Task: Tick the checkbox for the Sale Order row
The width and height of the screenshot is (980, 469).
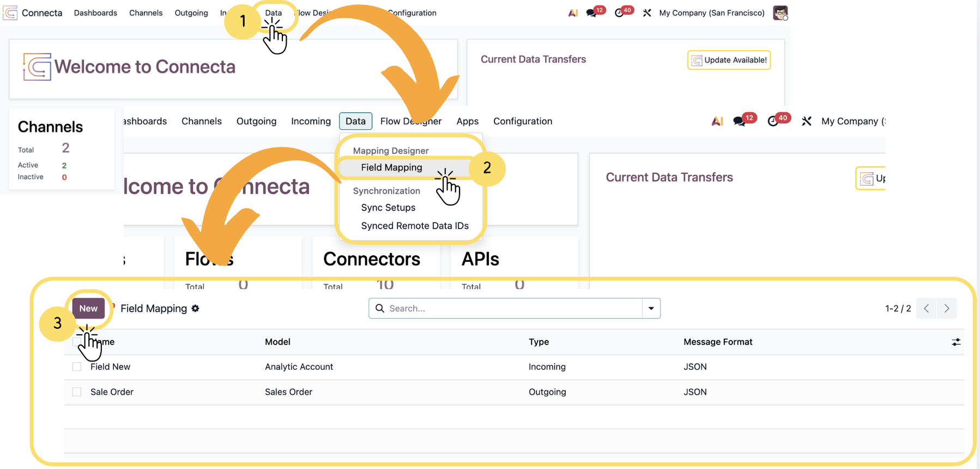Action: coord(77,392)
